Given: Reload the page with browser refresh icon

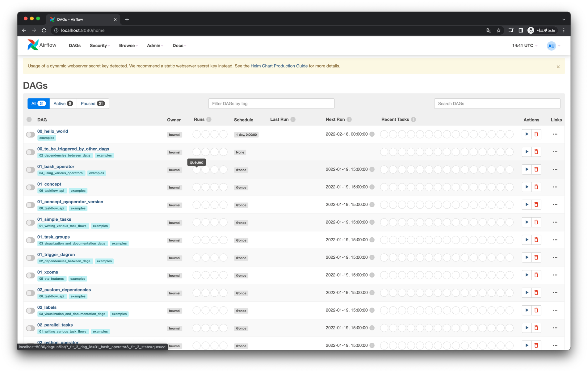Looking at the screenshot, I should pos(44,30).
